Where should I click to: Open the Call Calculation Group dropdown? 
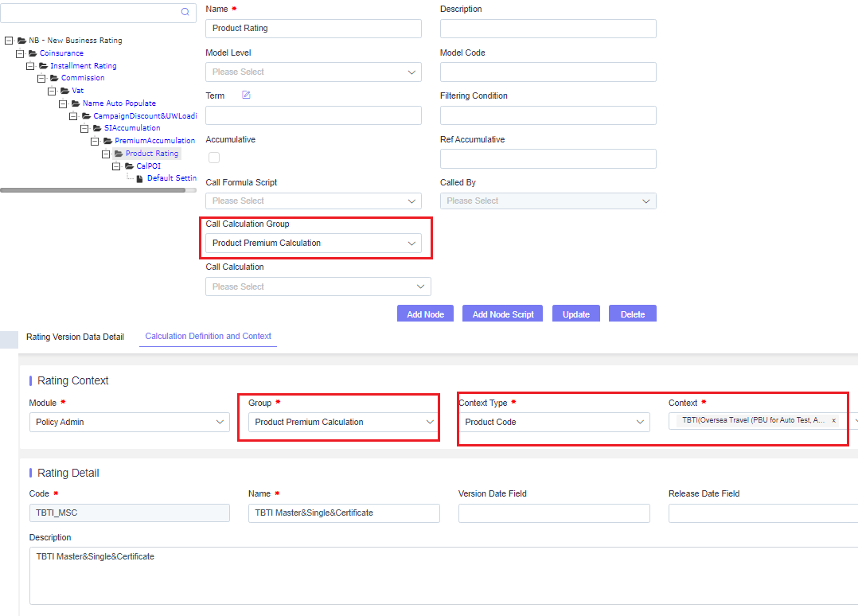[x=314, y=243]
